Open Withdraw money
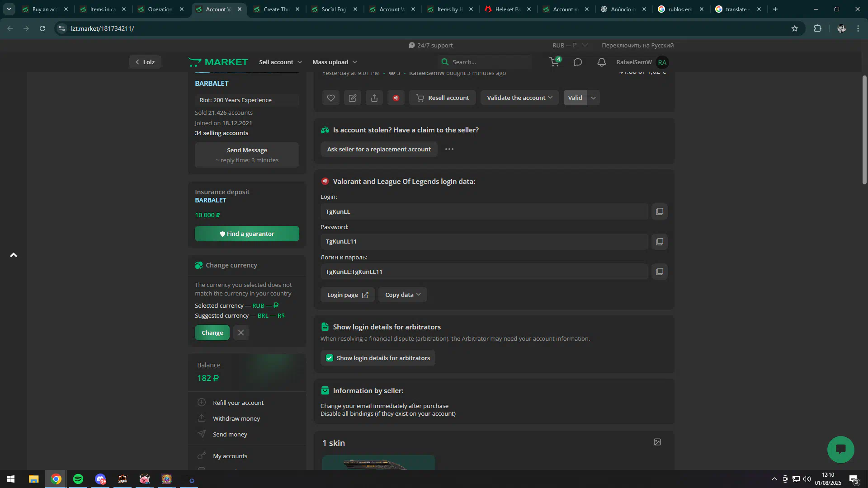Image resolution: width=868 pixels, height=488 pixels. tap(236, 418)
